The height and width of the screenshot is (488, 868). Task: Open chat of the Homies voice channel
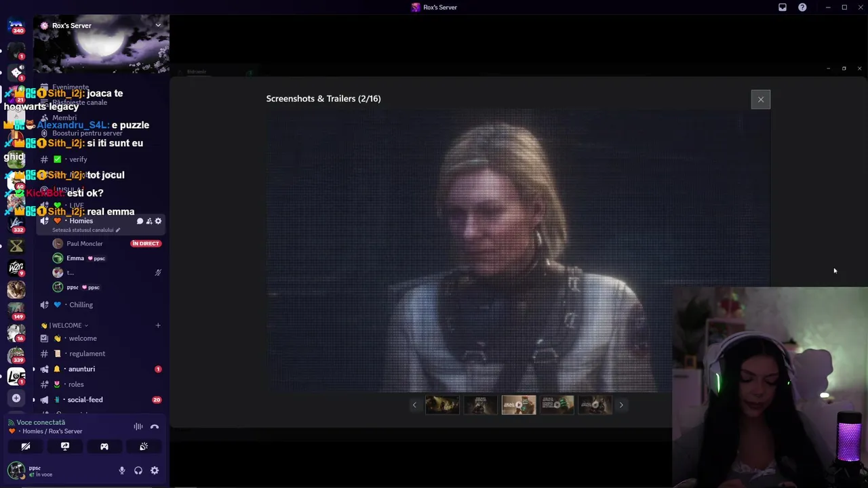pos(140,221)
